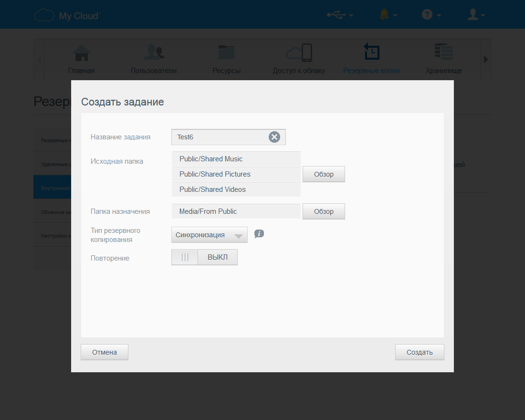Go to Главная home icon
This screenshot has width=525, height=420.
[81, 53]
